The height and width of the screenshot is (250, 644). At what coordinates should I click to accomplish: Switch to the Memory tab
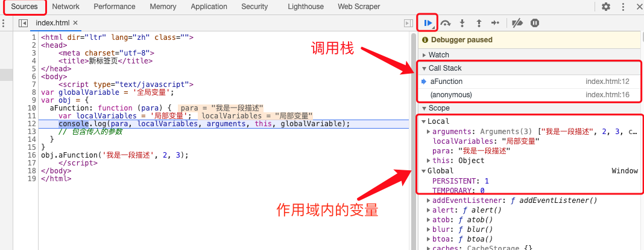click(x=163, y=7)
